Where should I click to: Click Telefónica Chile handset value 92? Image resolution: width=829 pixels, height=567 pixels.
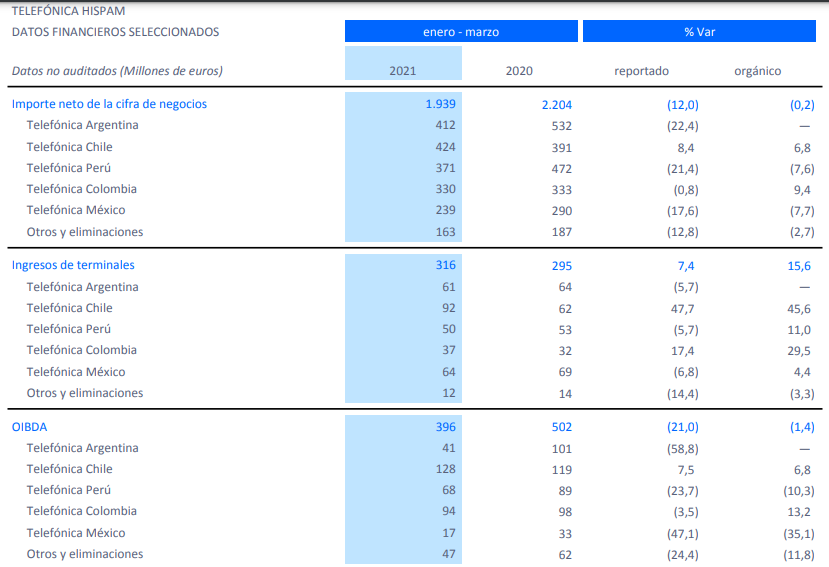click(449, 308)
